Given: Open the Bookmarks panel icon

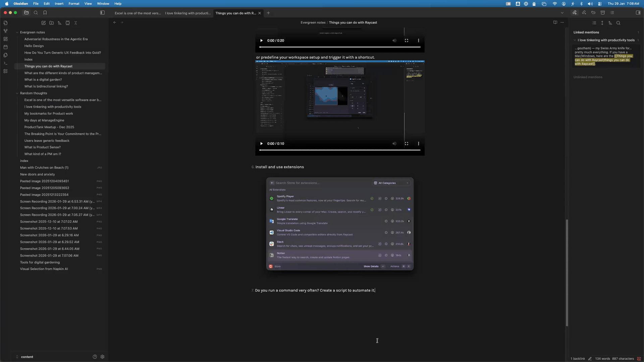Looking at the screenshot, I should point(45,13).
